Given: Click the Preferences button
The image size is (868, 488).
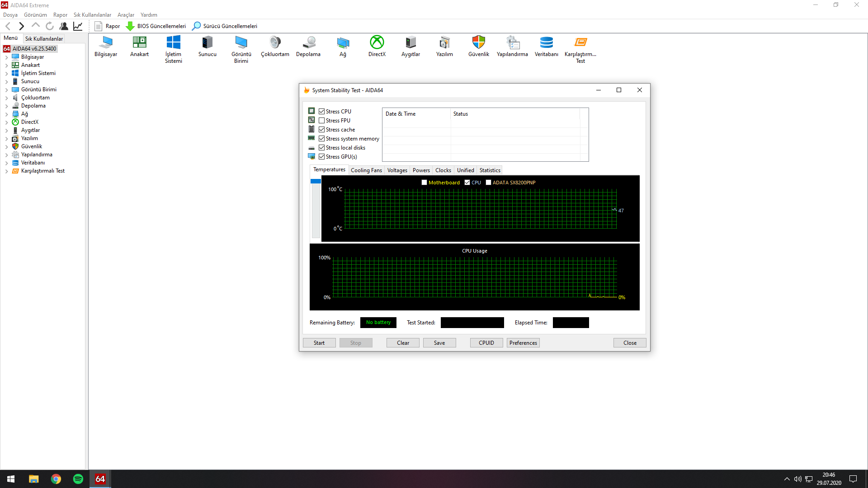Looking at the screenshot, I should coord(523,343).
